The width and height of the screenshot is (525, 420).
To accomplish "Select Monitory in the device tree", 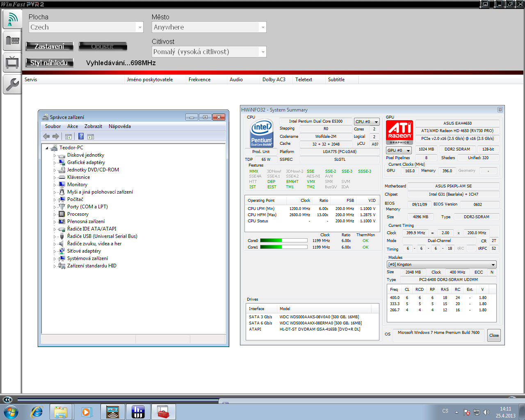I will pos(77,185).
